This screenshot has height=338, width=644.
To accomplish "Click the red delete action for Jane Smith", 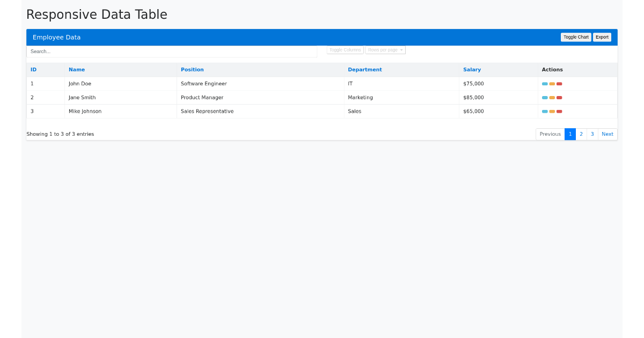I will [x=559, y=98].
